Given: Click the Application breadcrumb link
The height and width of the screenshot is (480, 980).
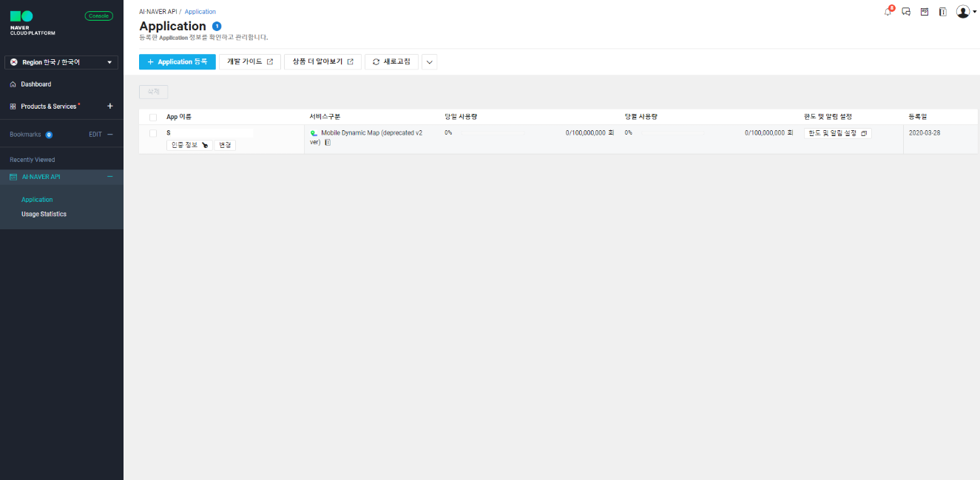Looking at the screenshot, I should (x=200, y=12).
